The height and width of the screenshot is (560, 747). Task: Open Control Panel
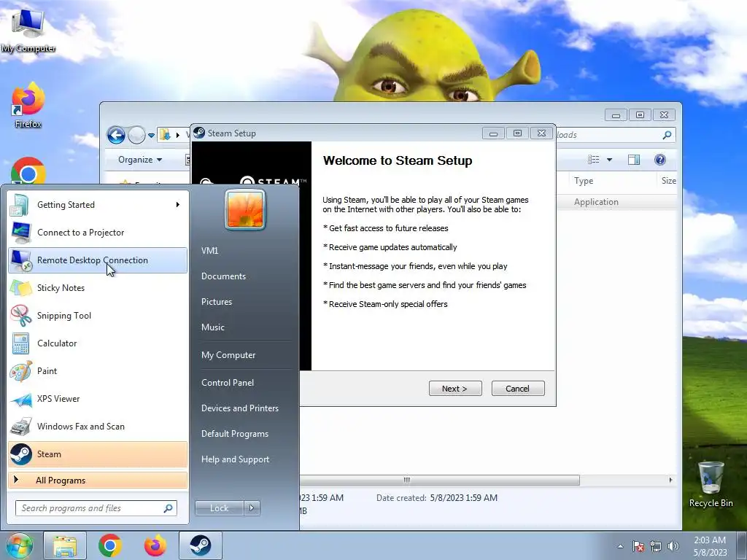228,382
